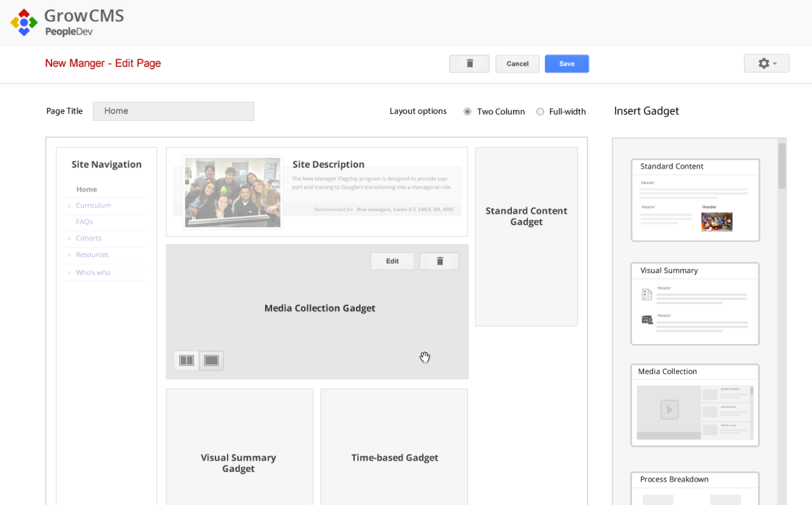Expand the Cohorts navigation item

(70, 239)
